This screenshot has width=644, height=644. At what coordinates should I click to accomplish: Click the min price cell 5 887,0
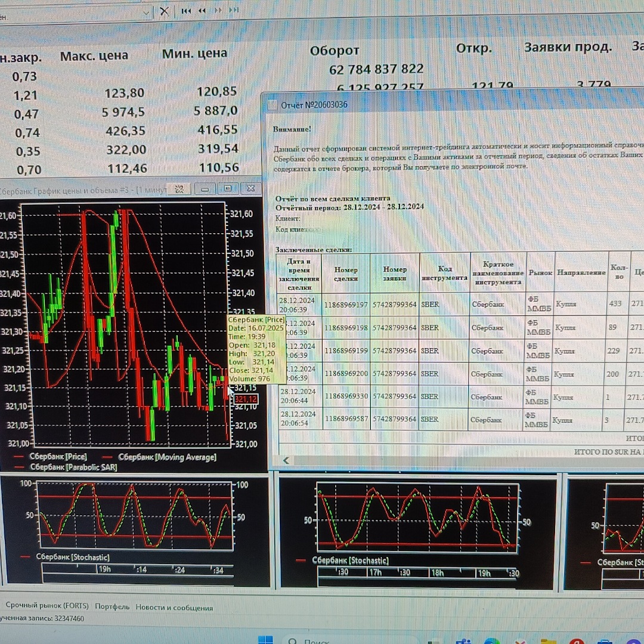(x=216, y=110)
